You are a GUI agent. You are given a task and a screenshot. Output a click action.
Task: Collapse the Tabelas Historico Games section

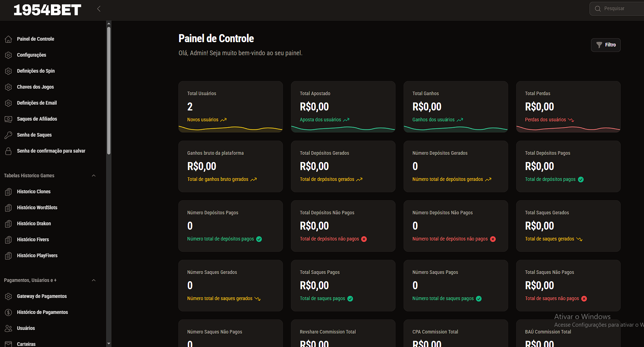(94, 176)
